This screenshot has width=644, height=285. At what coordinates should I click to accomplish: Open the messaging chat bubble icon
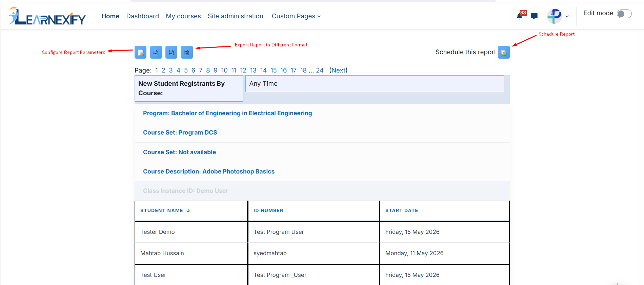535,16
